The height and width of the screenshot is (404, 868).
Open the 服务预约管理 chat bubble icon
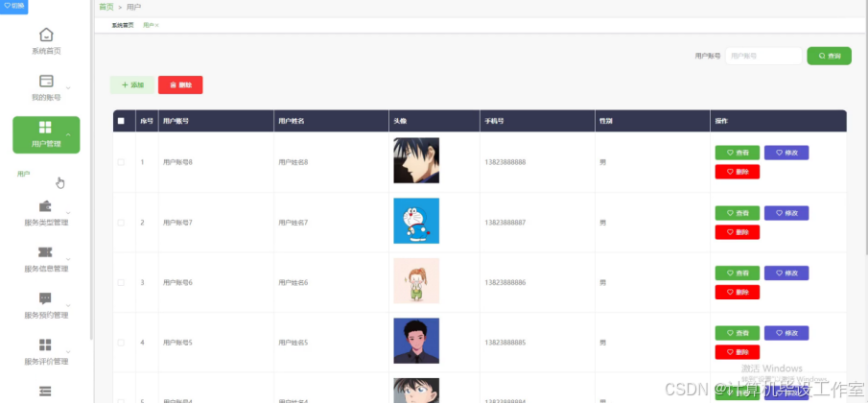tap(45, 298)
